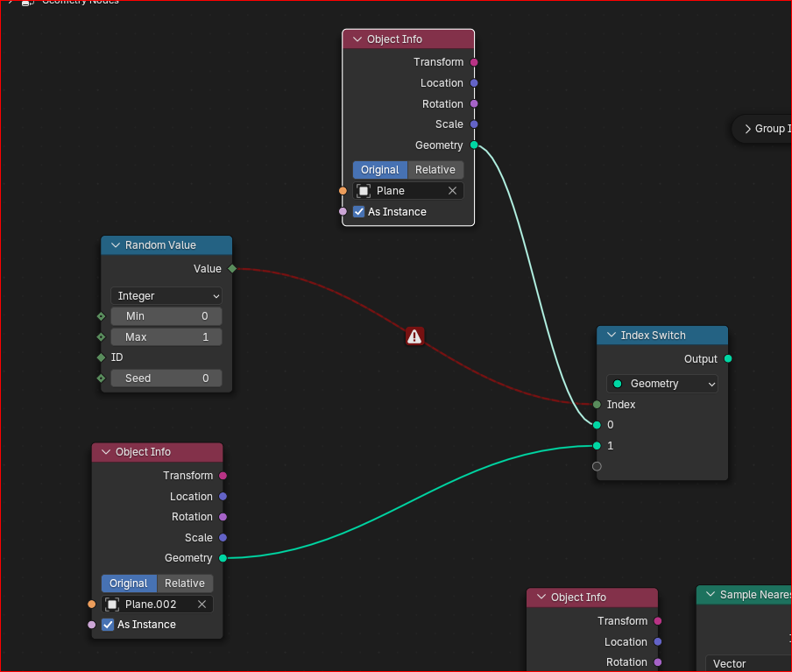The width and height of the screenshot is (792, 672).
Task: Collapse the Plane Object Info node
Action: point(357,39)
